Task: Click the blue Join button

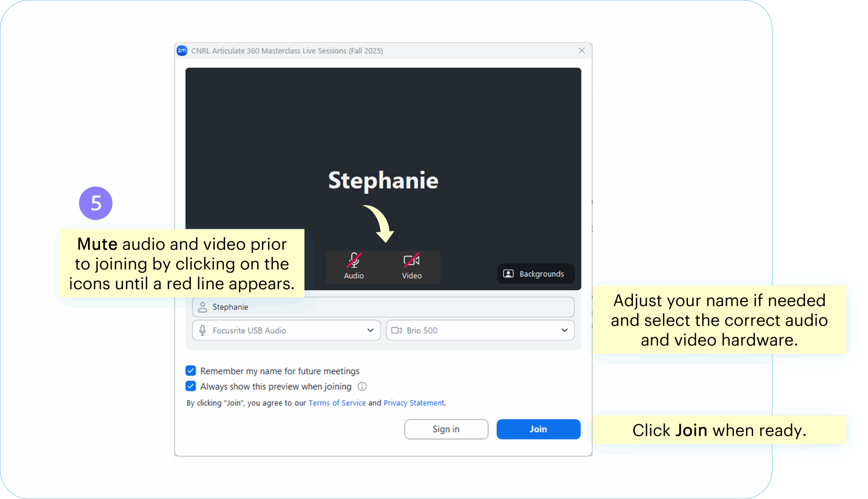Action: (x=538, y=429)
